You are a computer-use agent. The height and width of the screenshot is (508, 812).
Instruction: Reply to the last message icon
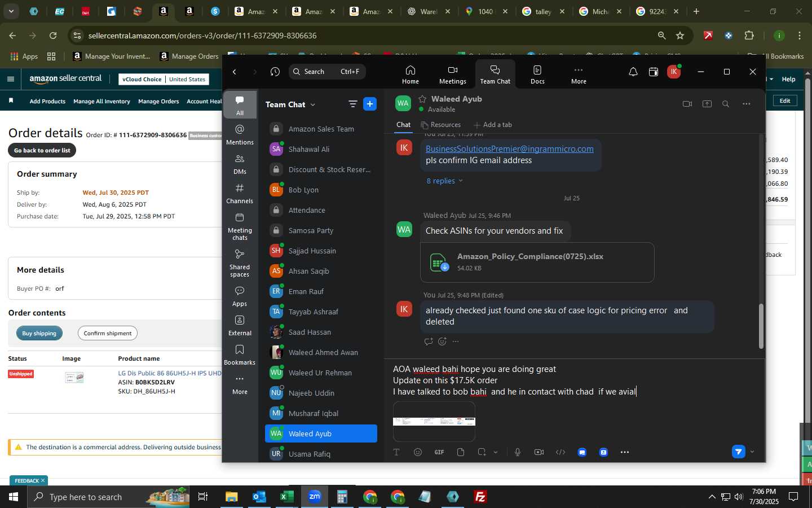point(429,341)
